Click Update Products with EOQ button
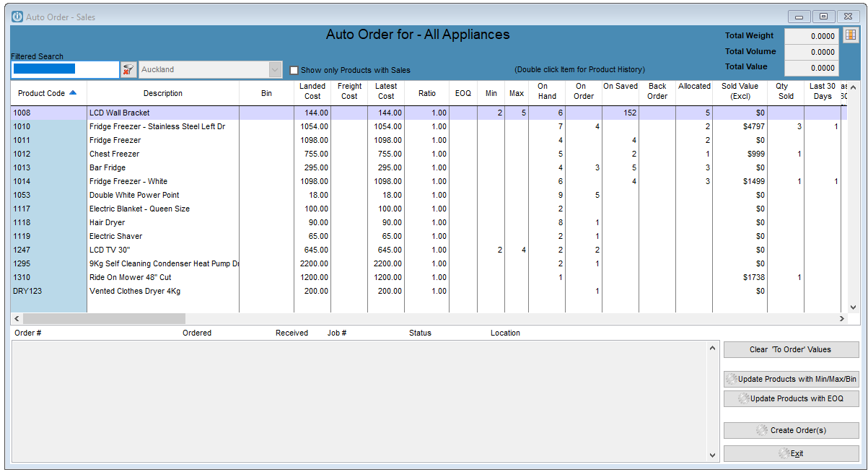This screenshot has width=868, height=472. pyautogui.click(x=792, y=398)
